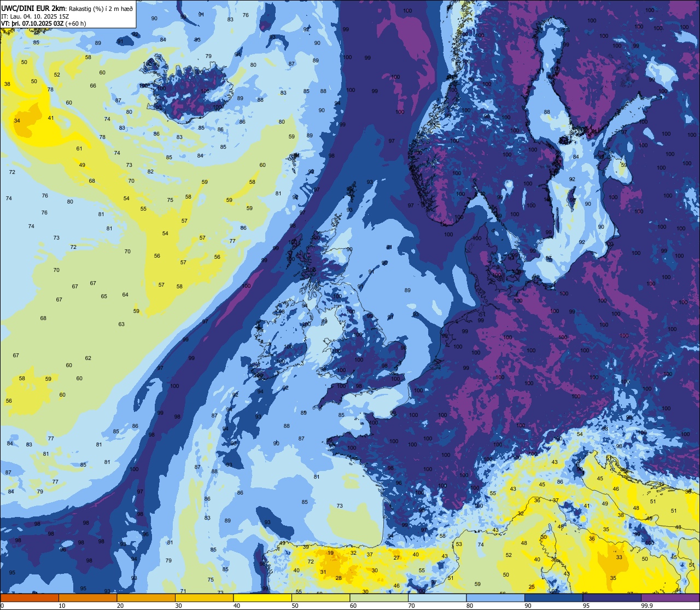Click the 'VT: þri. 07.10.2025 03Z' line
This screenshot has width=700, height=610.
pyautogui.click(x=32, y=24)
